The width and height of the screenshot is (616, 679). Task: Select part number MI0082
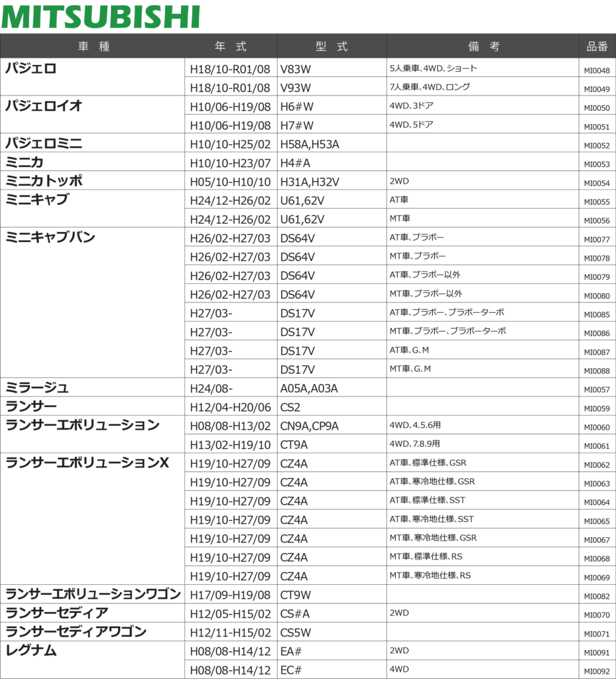coord(597,597)
